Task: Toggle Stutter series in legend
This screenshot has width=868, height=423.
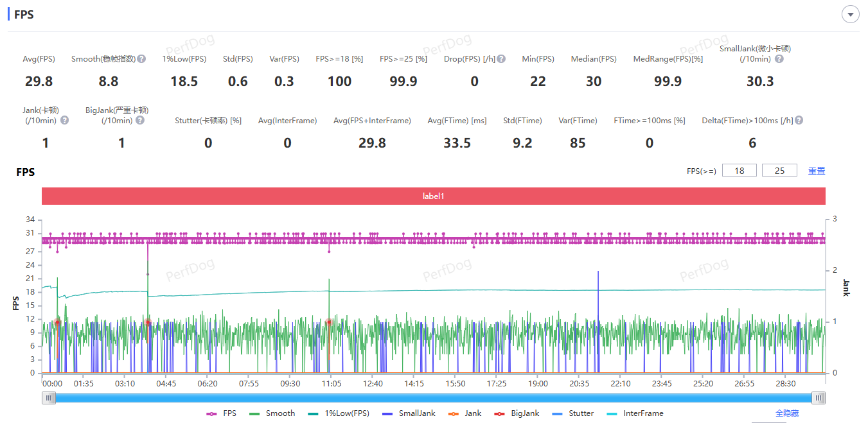Action: click(574, 413)
